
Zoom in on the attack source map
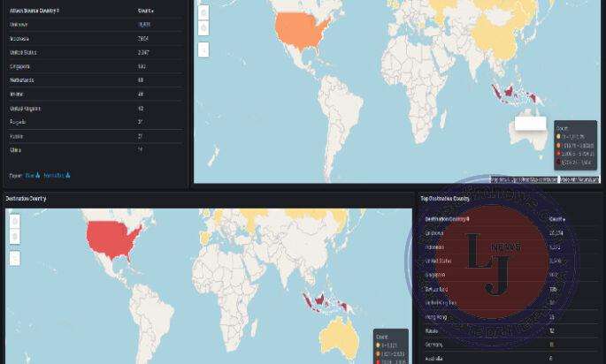[203, 13]
